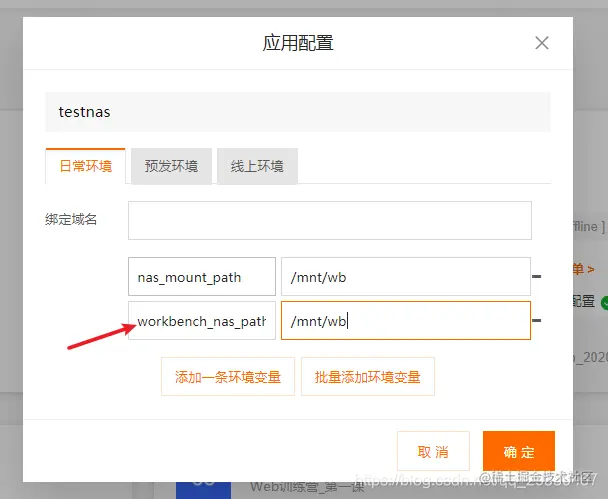This screenshot has height=499, width=608.
Task: Switch to the 预发环境 tab
Action: pos(171,166)
